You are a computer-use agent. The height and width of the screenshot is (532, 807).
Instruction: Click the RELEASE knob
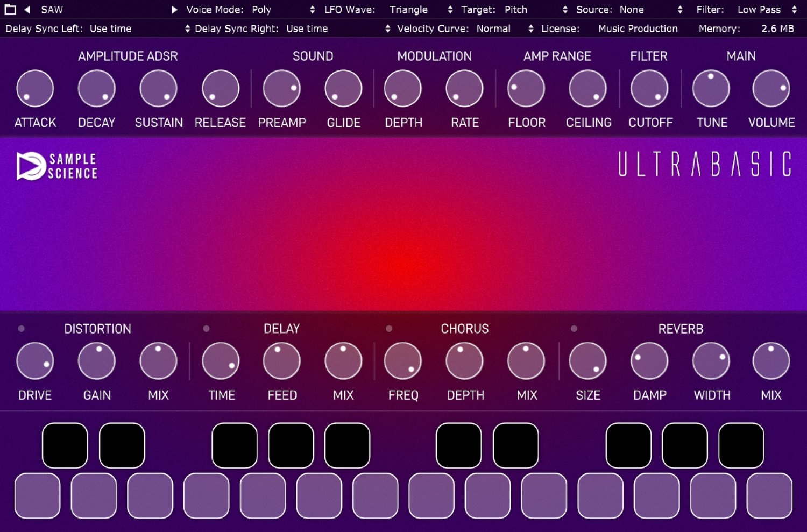(221, 89)
